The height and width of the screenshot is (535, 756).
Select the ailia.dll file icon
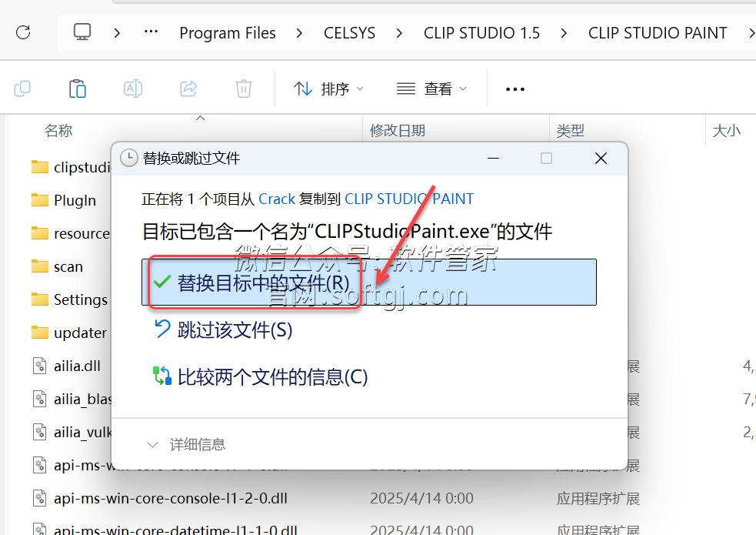tap(39, 366)
